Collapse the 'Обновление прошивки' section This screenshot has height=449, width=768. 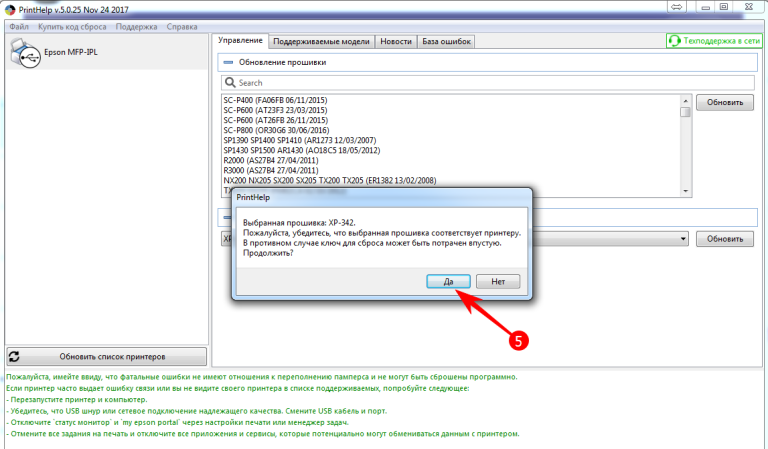pos(227,62)
